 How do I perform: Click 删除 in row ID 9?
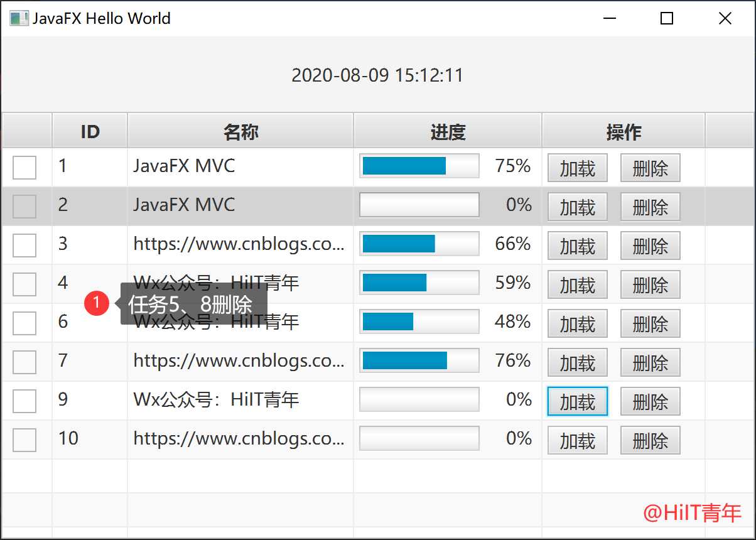click(651, 401)
